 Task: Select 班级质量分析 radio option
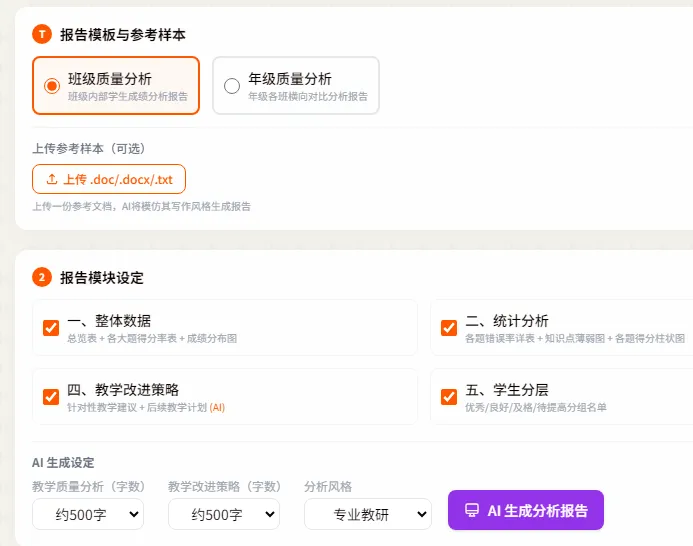52,86
